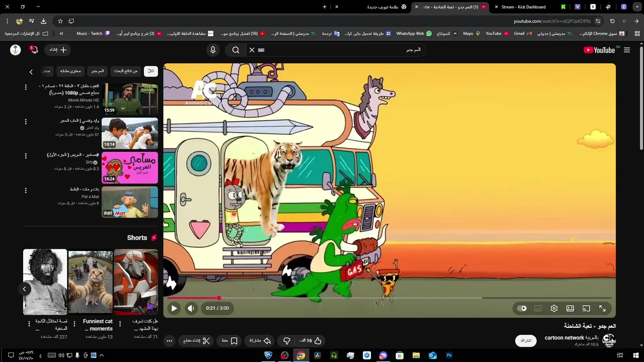Screen dimensions: 644x362
Task: Open a new browser tab with plus
Action: pyautogui.click(x=325, y=7)
